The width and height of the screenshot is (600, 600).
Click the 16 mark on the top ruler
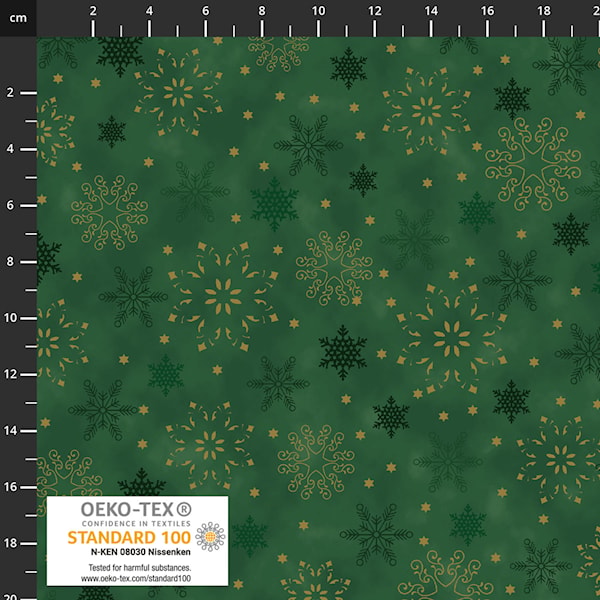[x=487, y=11]
